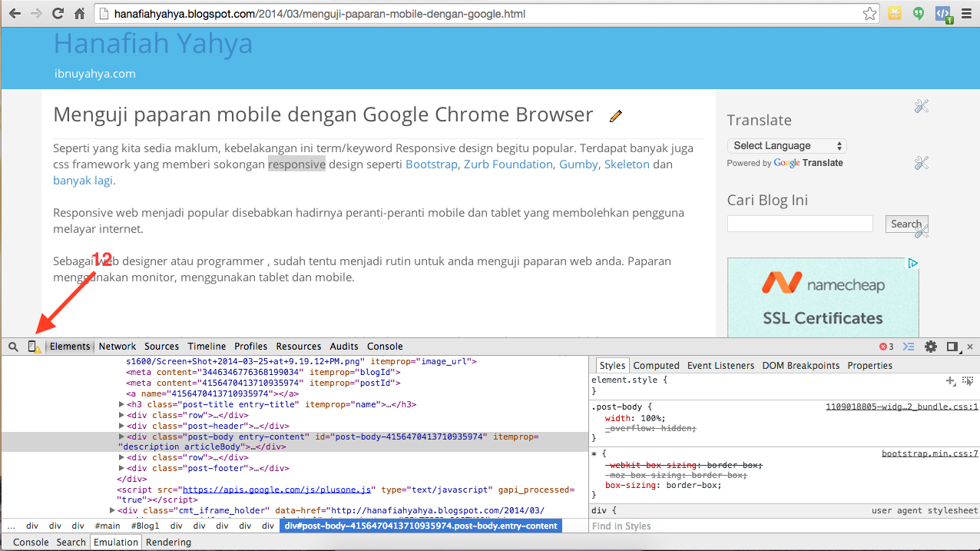Add a new style rule with the plus icon
980x551 pixels.
(x=951, y=380)
